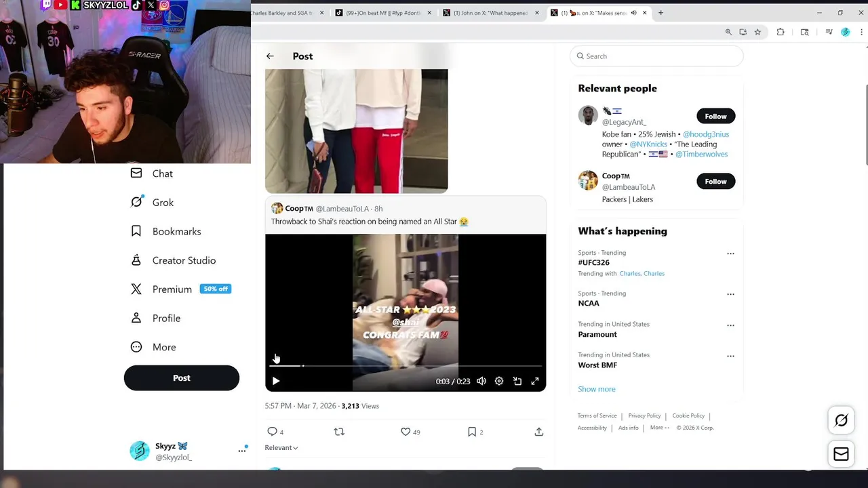Follow Coop @LambeauToLA in Relevant people
The width and height of the screenshot is (868, 488).
[715, 181]
